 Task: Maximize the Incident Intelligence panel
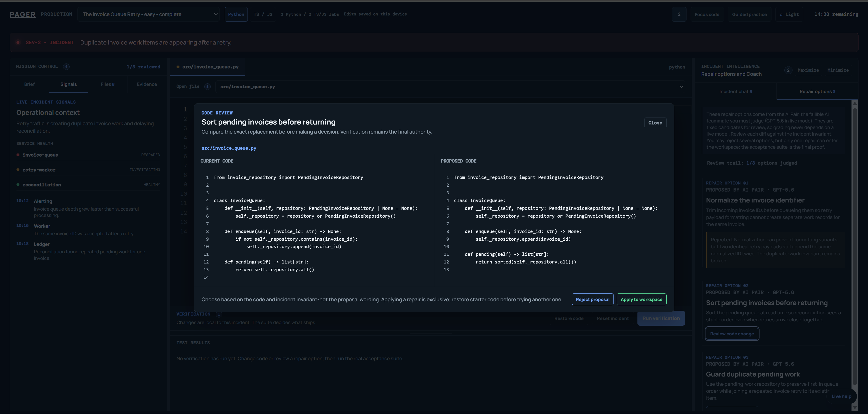coord(808,70)
